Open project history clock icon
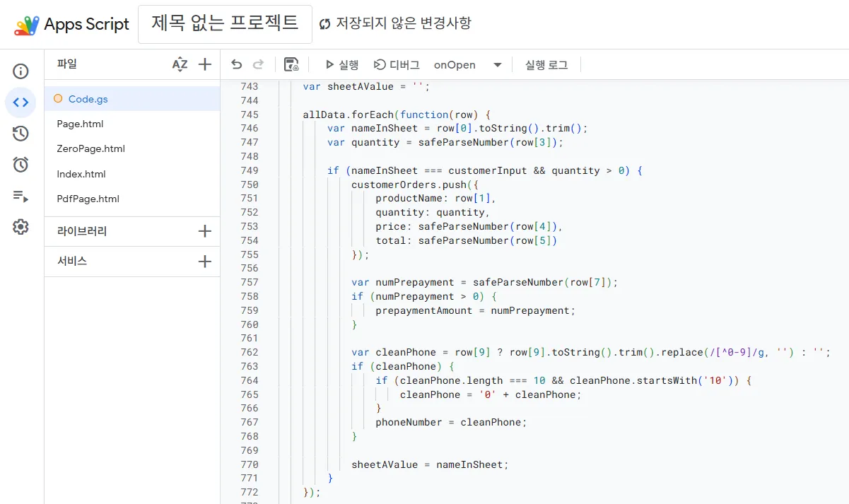 tap(21, 134)
